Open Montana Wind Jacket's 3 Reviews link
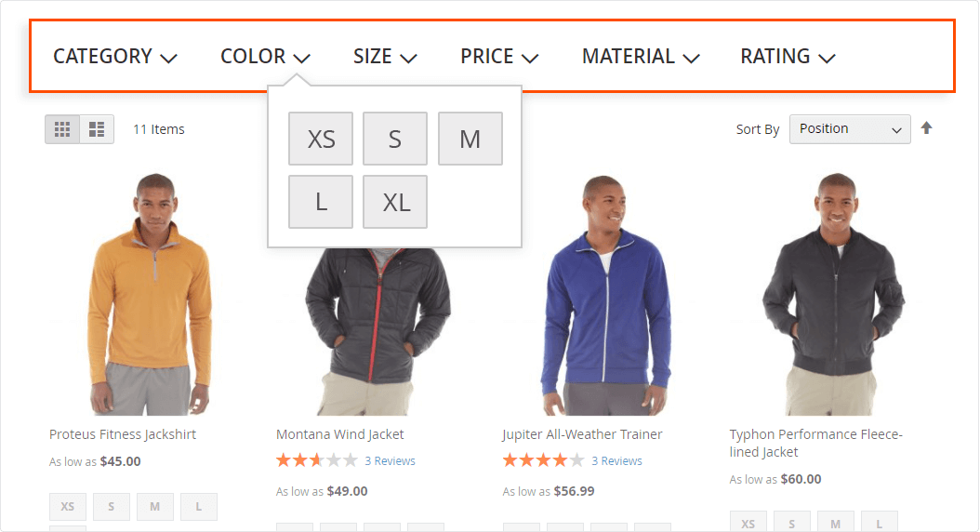Viewport: 980px width, 532px height. click(390, 461)
